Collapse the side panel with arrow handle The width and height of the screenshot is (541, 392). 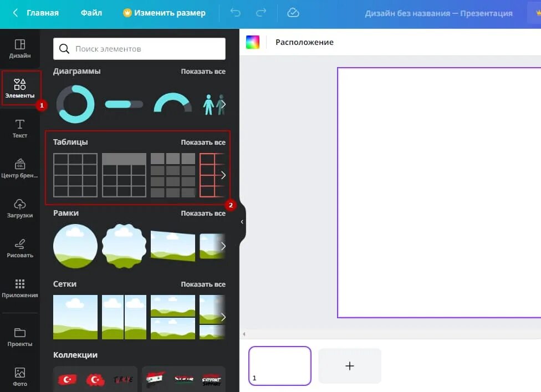pos(242,222)
